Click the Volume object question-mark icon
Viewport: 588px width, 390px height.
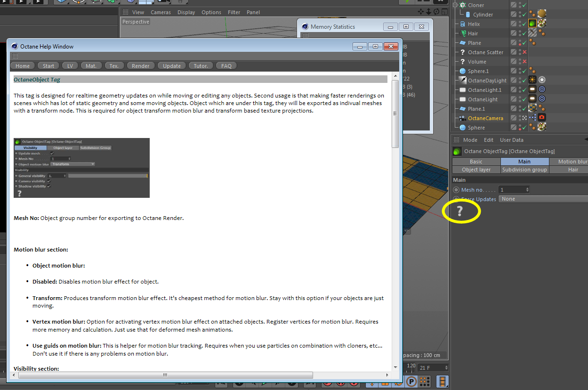point(463,62)
